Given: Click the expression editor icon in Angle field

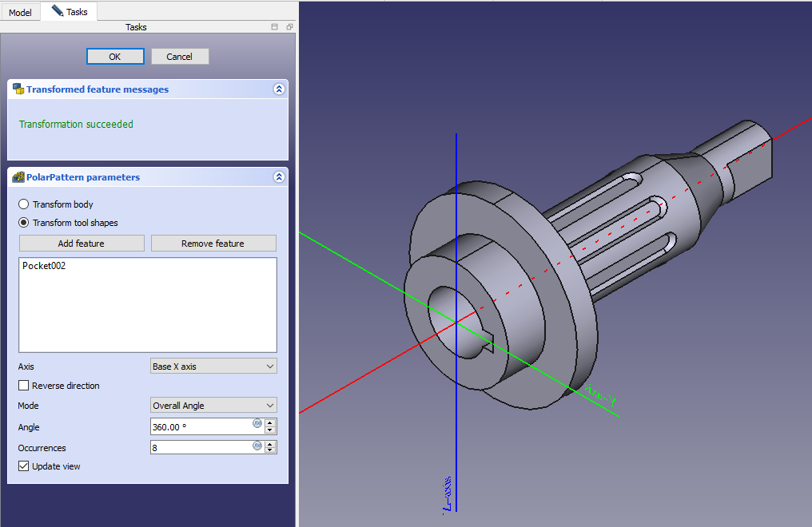Looking at the screenshot, I should [257, 423].
